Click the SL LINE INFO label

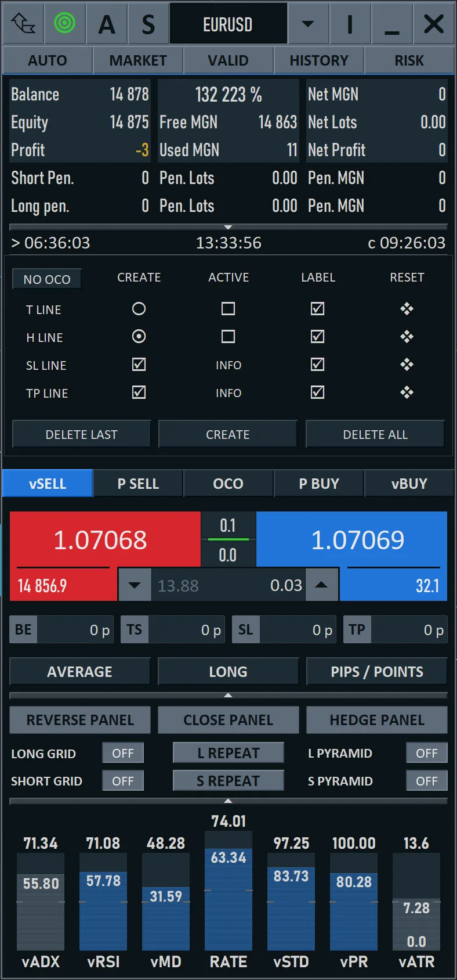point(228,365)
